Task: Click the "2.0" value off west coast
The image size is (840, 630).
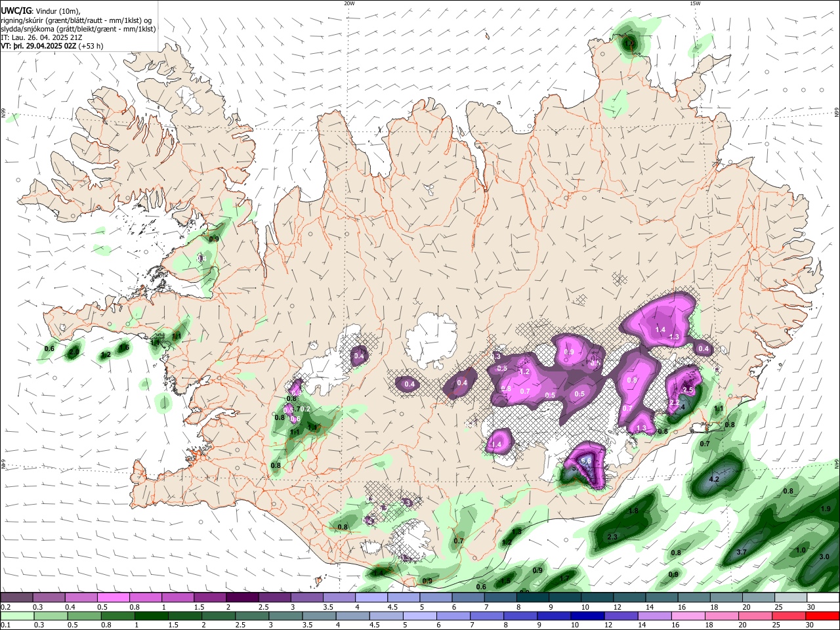Action: [x=74, y=352]
